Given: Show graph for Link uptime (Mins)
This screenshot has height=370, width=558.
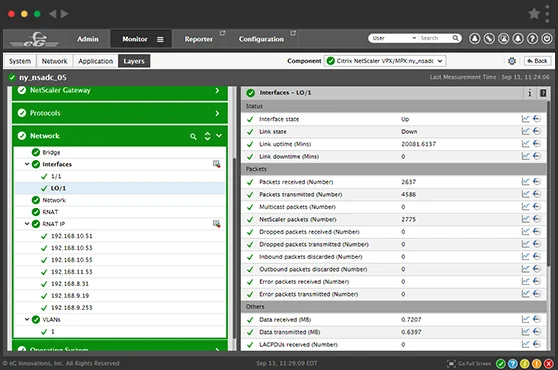Looking at the screenshot, I should click(525, 144).
